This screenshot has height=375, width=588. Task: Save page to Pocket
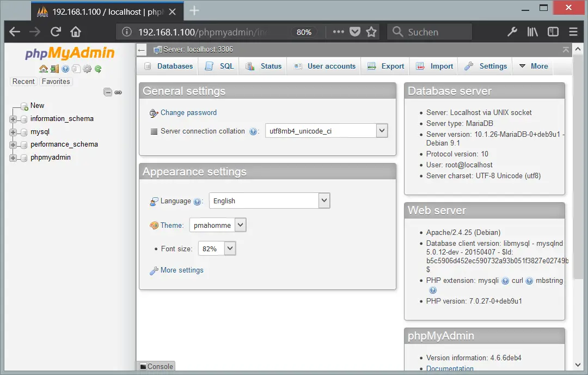click(355, 32)
